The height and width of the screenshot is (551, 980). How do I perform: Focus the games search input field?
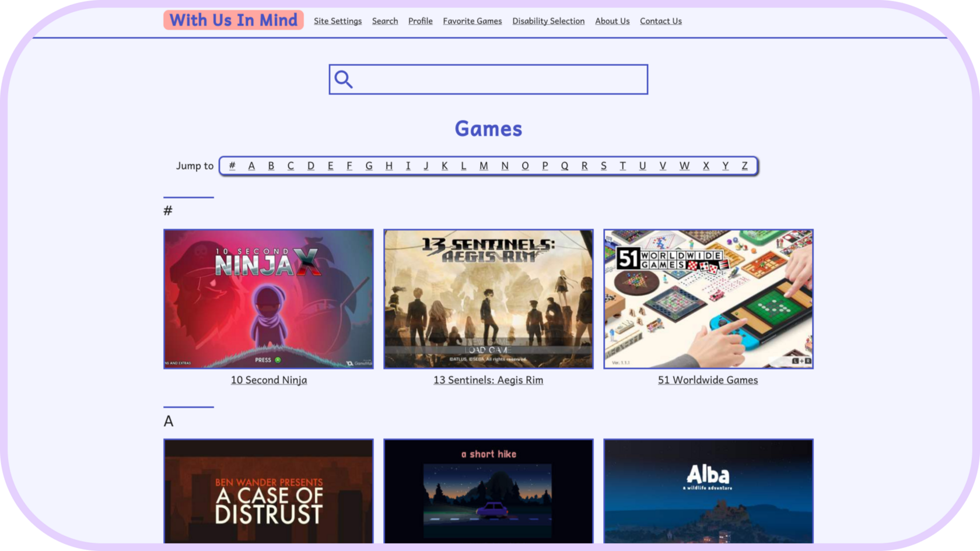pos(488,79)
